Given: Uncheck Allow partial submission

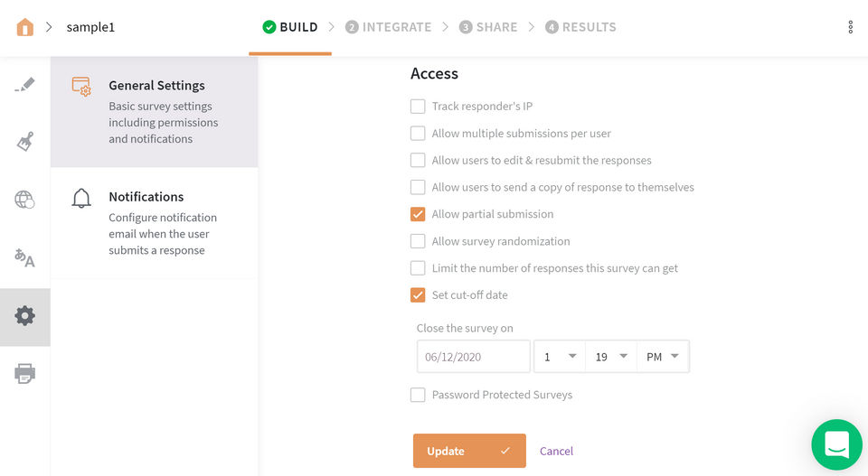Looking at the screenshot, I should coord(418,214).
